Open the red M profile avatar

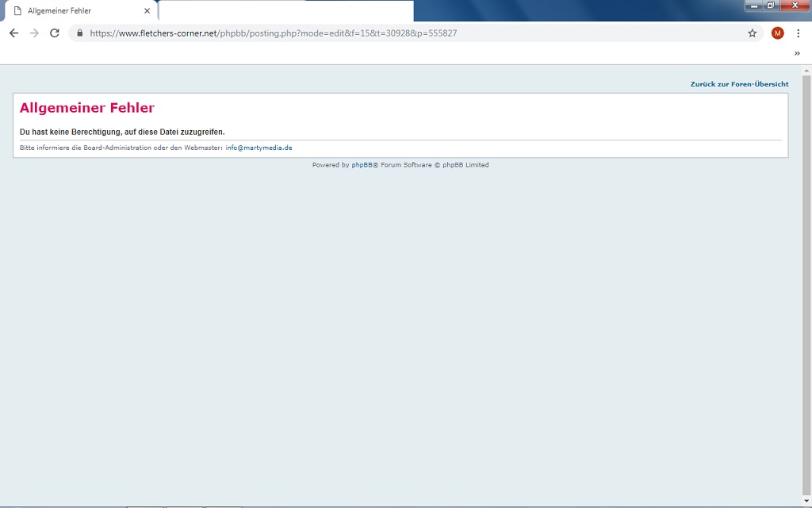coord(777,33)
